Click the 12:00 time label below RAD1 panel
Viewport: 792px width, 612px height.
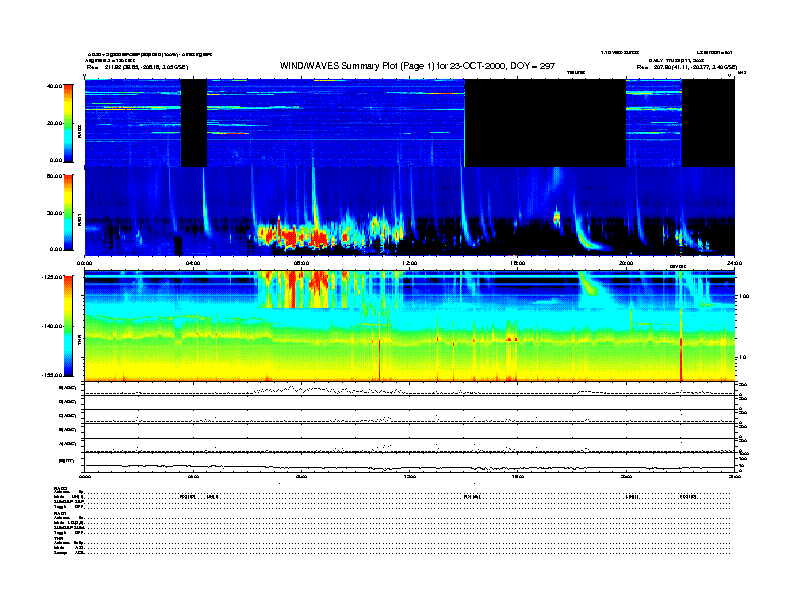point(409,263)
